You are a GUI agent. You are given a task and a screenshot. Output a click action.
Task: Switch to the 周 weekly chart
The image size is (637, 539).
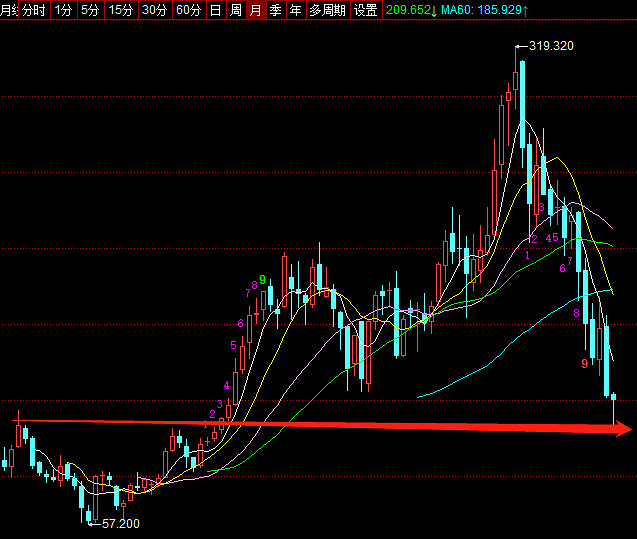[x=236, y=10]
